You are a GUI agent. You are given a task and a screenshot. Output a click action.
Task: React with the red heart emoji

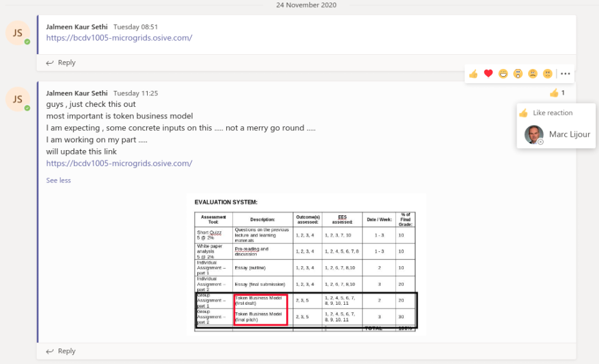(x=488, y=73)
